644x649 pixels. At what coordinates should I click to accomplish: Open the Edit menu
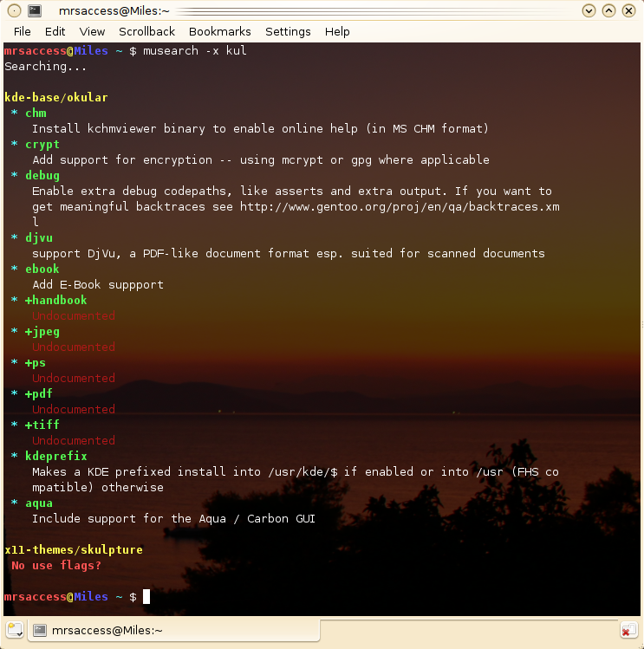coord(55,31)
